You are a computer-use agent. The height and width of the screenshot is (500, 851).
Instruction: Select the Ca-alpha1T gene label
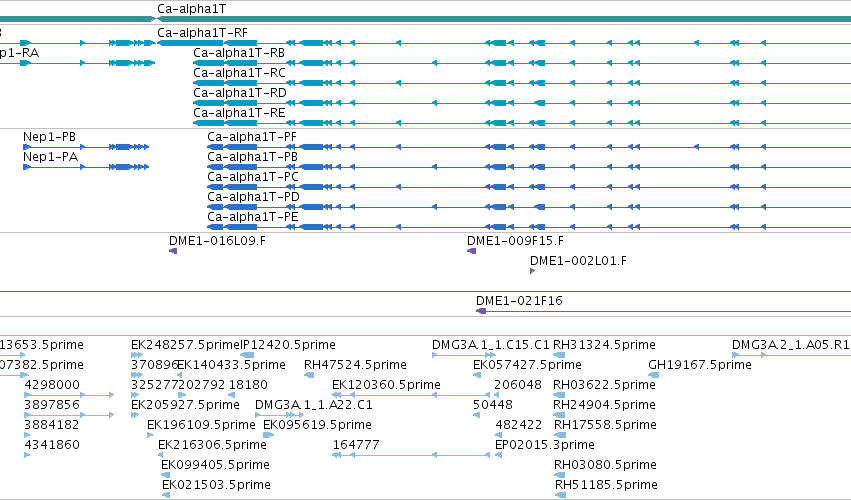click(x=192, y=9)
